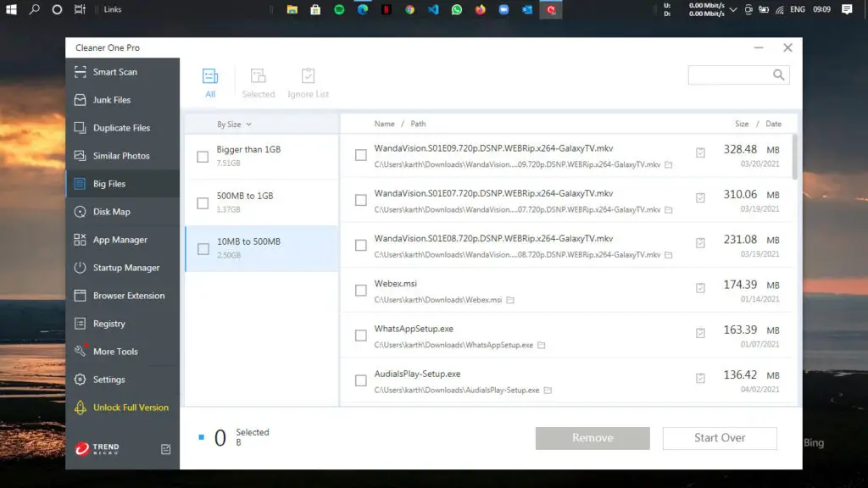The width and height of the screenshot is (868, 488).
Task: Tick the Webex.msi checkbox
Action: click(361, 291)
